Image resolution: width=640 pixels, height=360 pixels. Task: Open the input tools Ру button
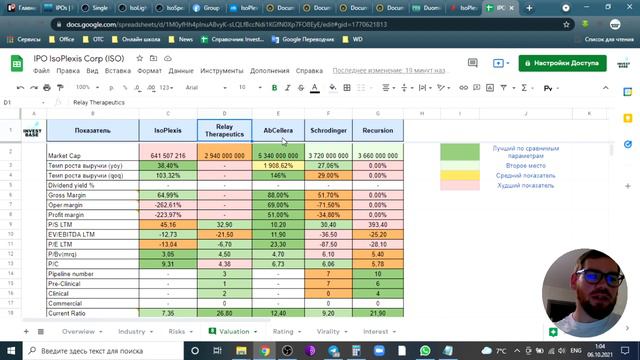tap(548, 88)
